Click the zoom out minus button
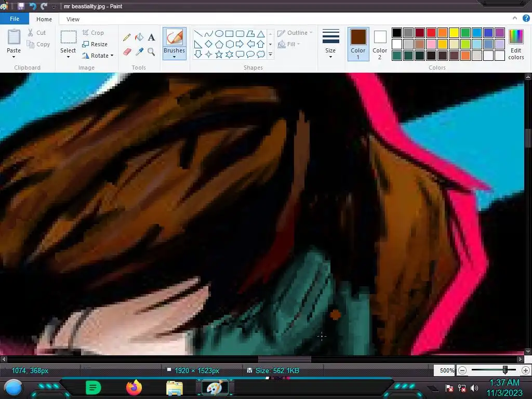 tap(462, 370)
